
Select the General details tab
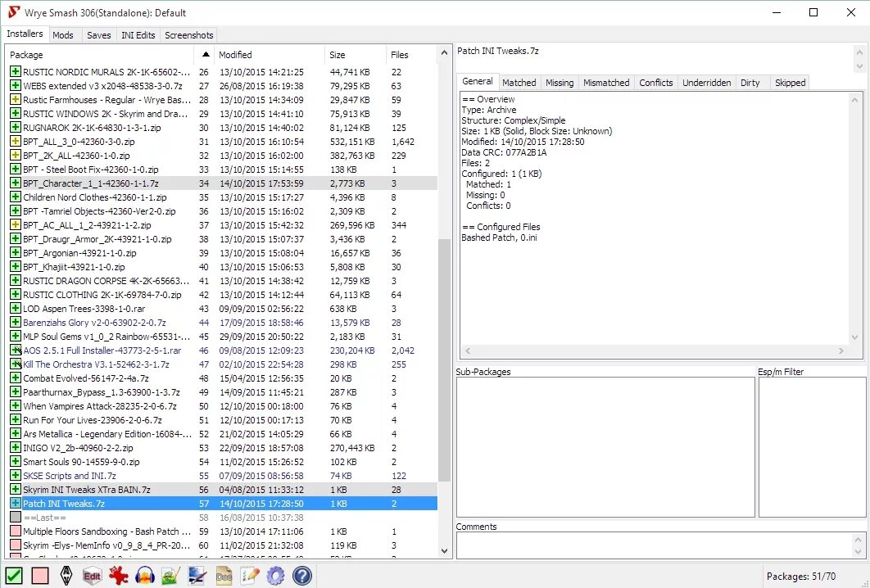pyautogui.click(x=477, y=82)
